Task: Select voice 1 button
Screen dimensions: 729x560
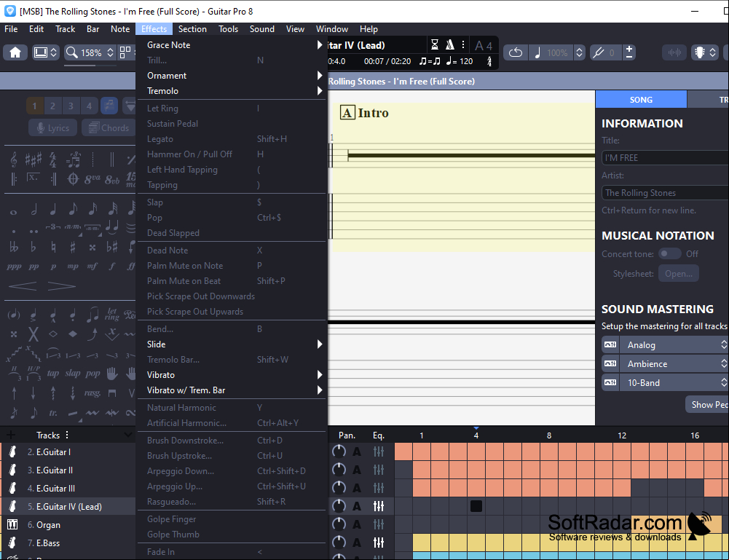Action: 34,106
